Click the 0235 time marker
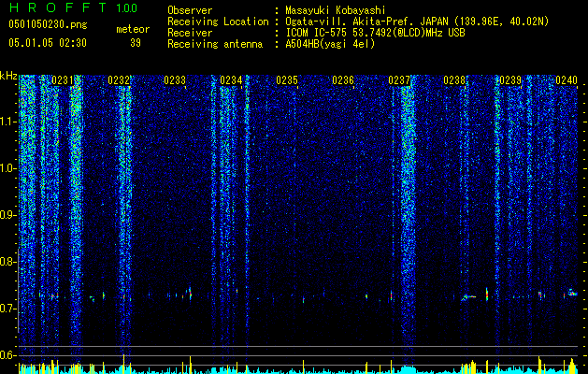Viewport: 588px width, 374px height. point(287,80)
